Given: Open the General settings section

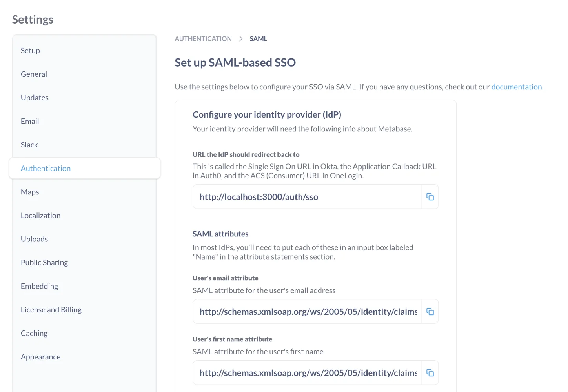Looking at the screenshot, I should (34, 74).
